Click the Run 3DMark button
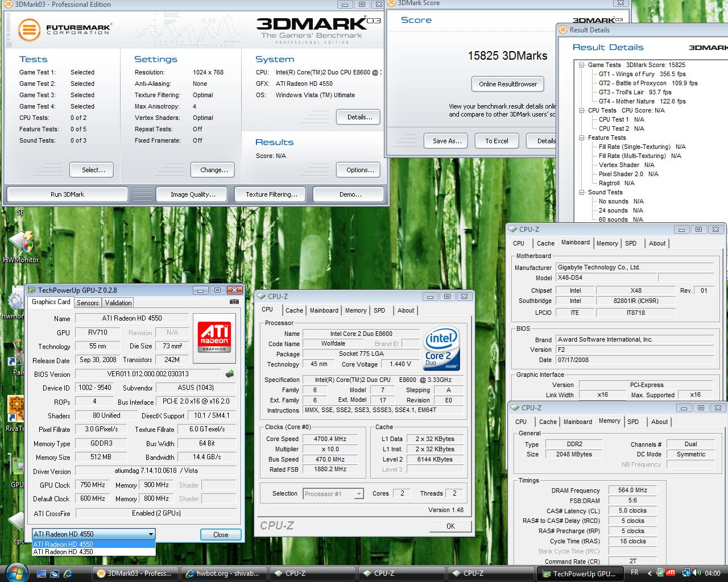This screenshot has width=728, height=582. [x=67, y=194]
